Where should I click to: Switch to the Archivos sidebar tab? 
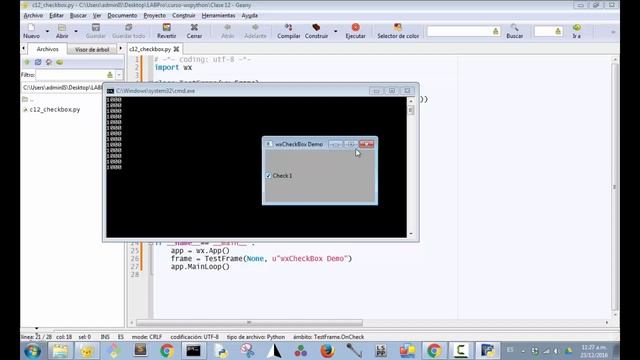click(x=47, y=49)
